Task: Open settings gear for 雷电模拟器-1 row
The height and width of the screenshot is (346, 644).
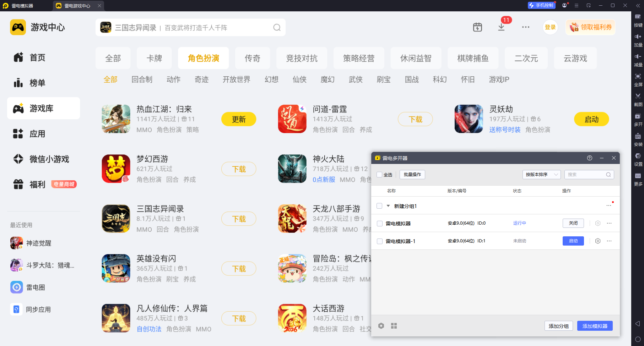Action: coord(598,241)
